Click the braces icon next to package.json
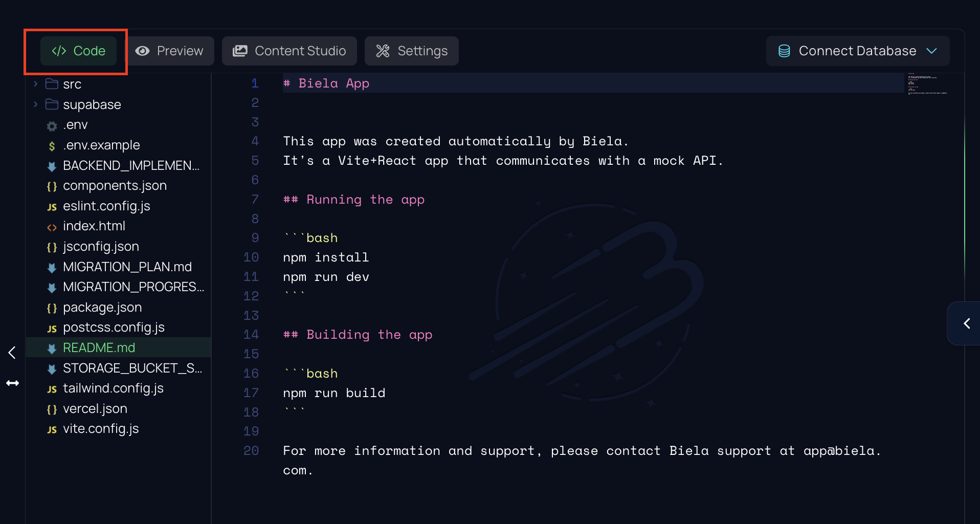 (51, 308)
